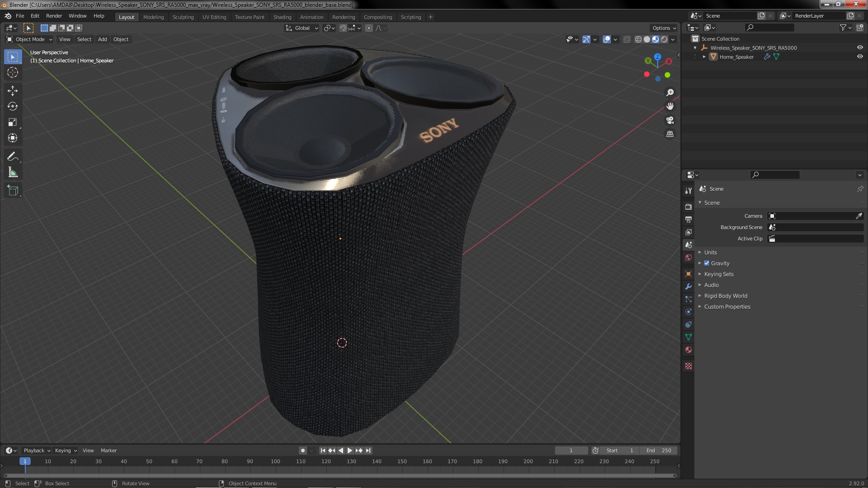
Task: Add a new workspace tab
Action: [430, 17]
